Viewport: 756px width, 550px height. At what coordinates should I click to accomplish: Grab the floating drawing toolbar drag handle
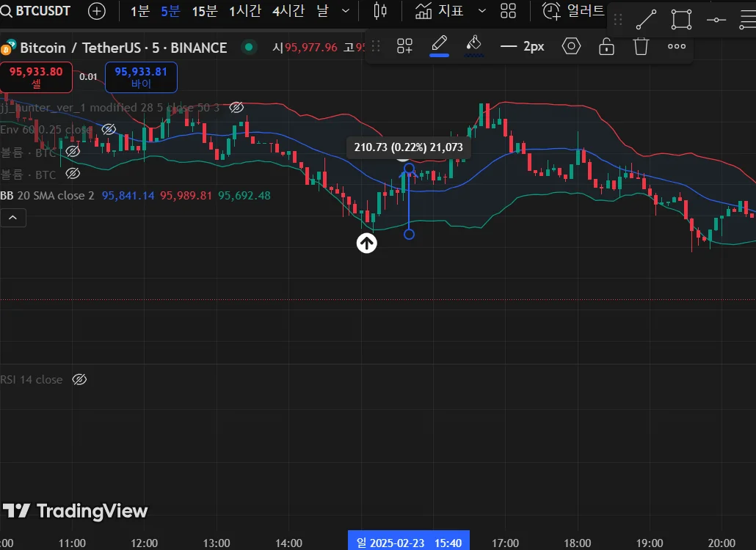[376, 46]
